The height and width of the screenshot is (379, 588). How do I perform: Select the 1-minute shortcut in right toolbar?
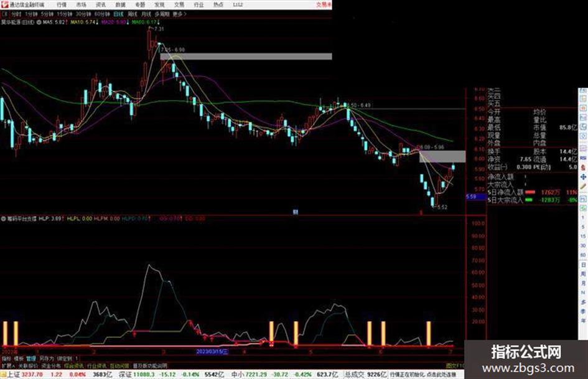[583, 218]
